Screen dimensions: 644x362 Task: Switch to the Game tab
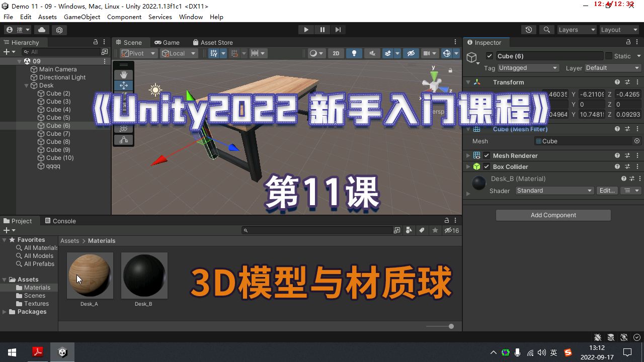coord(167,42)
